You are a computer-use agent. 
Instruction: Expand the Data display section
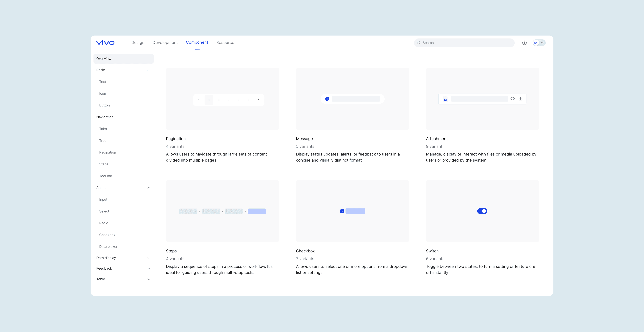click(x=149, y=258)
